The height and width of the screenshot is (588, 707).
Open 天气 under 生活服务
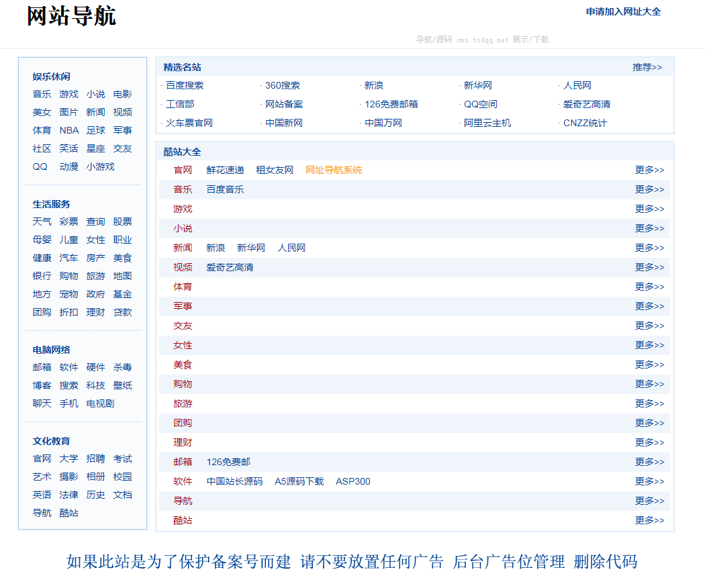(42, 222)
